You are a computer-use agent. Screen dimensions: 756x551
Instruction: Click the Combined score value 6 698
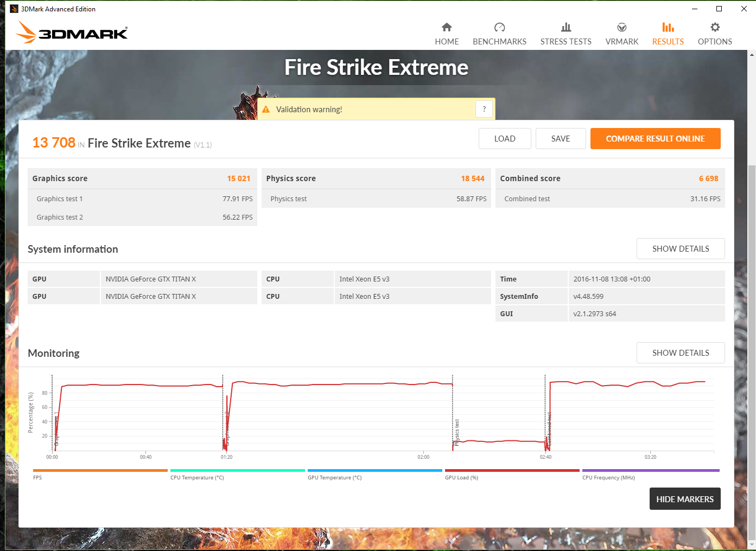pyautogui.click(x=709, y=178)
